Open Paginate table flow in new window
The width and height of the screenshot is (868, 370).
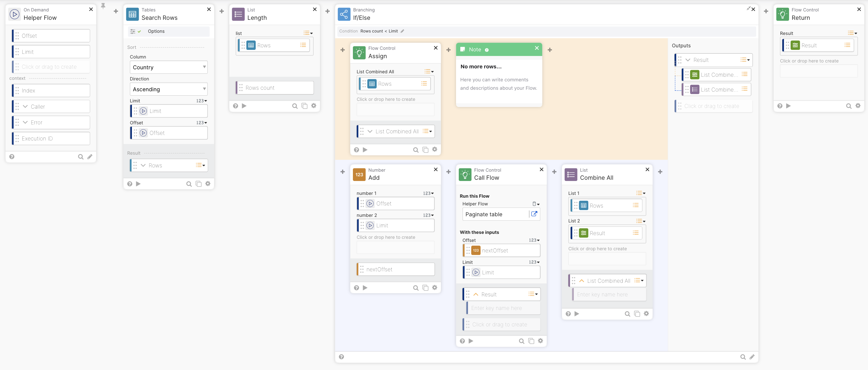(534, 214)
